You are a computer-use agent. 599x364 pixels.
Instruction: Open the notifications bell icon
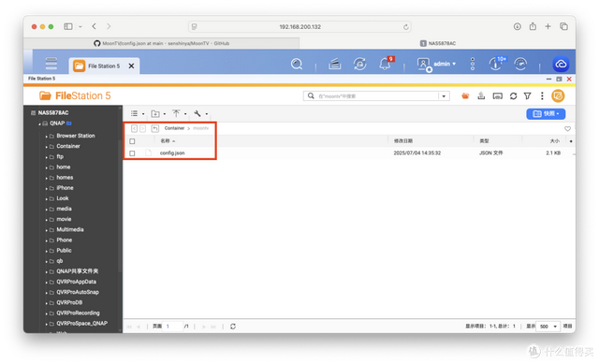(x=385, y=64)
